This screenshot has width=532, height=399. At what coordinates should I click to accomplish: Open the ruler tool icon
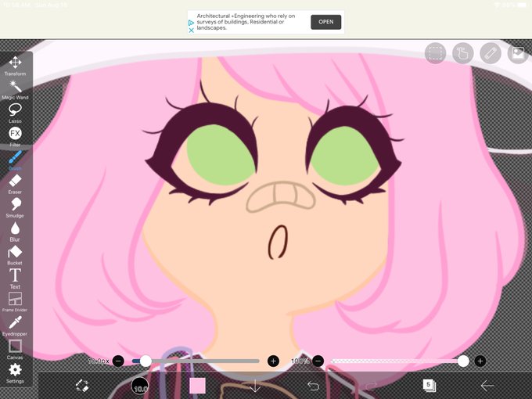[491, 53]
